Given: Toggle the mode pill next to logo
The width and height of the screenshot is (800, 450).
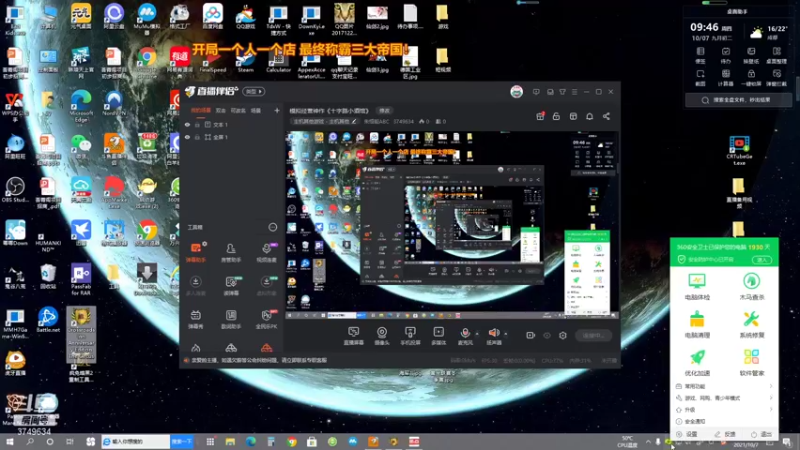Looking at the screenshot, I should tap(254, 92).
